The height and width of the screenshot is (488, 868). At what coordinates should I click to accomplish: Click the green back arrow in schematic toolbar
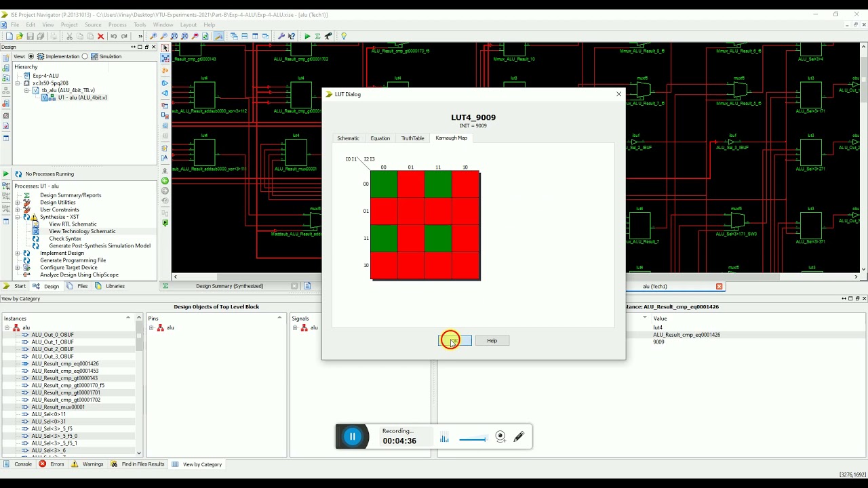(x=165, y=180)
